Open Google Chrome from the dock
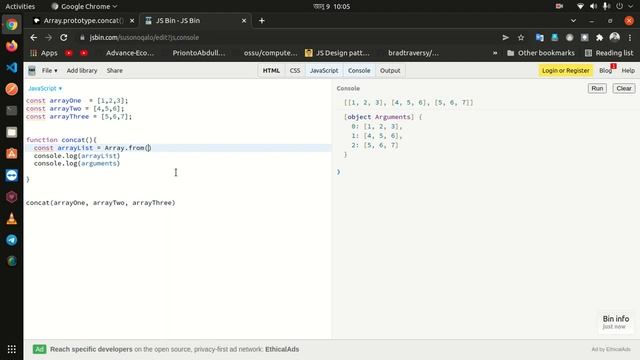 tap(12, 24)
